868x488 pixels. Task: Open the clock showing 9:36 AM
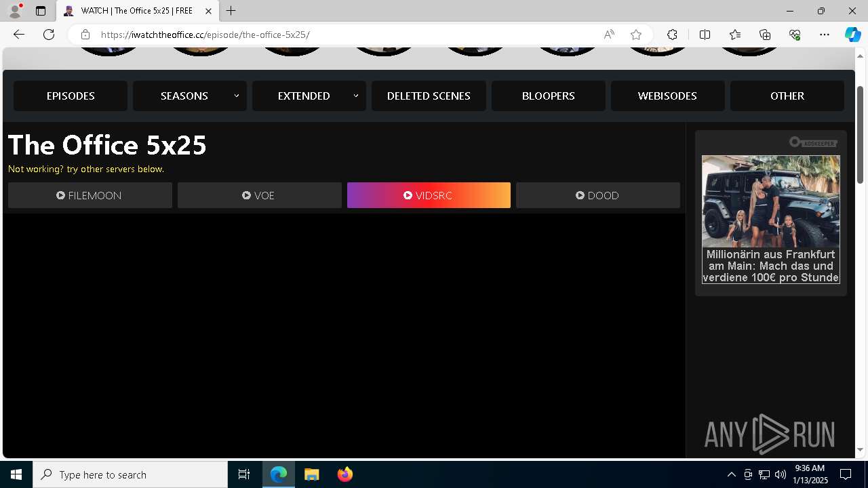[811, 474]
